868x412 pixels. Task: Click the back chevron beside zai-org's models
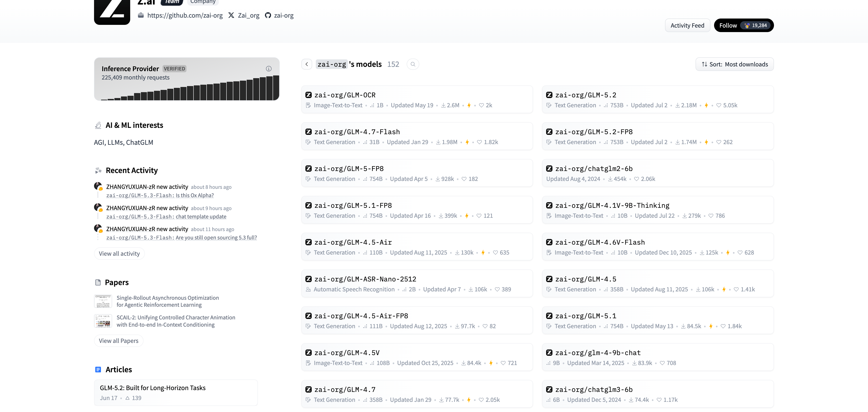pos(307,64)
